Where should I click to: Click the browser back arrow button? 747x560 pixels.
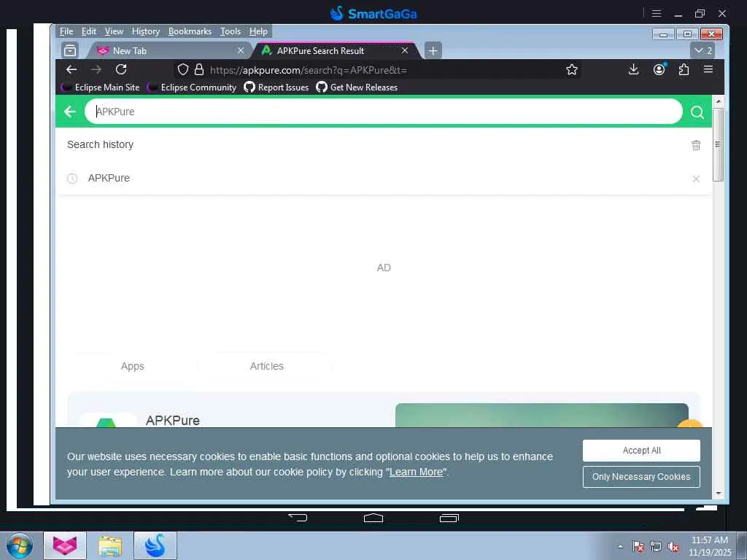click(x=71, y=70)
